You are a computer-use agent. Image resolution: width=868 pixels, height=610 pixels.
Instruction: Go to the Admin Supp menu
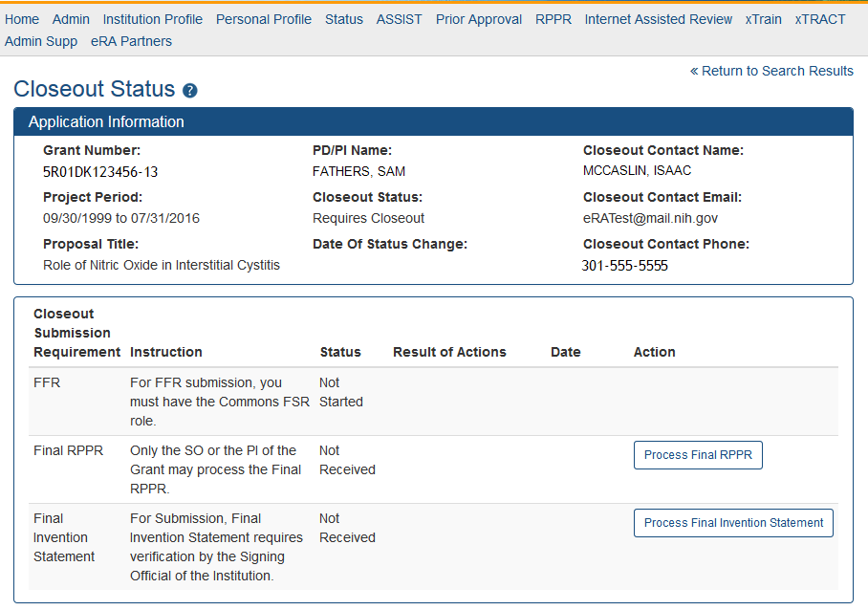tap(41, 41)
